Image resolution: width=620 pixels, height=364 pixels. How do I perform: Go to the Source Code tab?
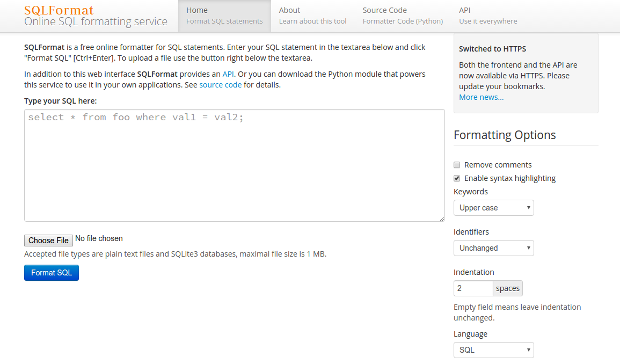click(403, 16)
